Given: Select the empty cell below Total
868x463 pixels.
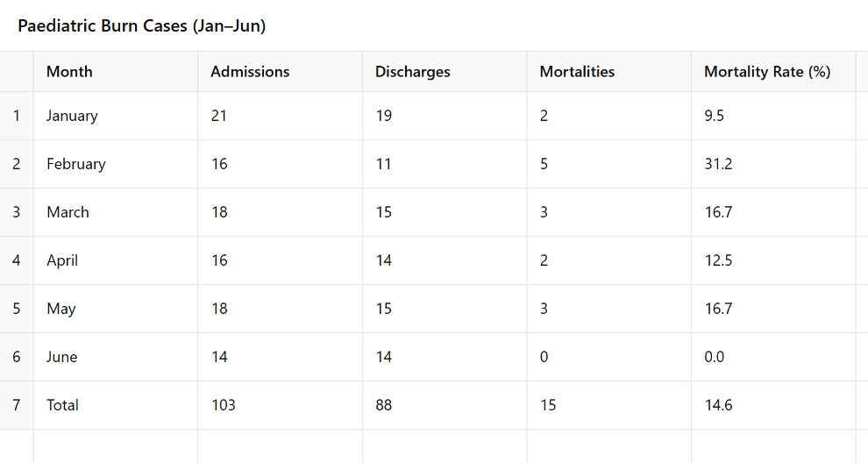Looking at the screenshot, I should pos(116,446).
